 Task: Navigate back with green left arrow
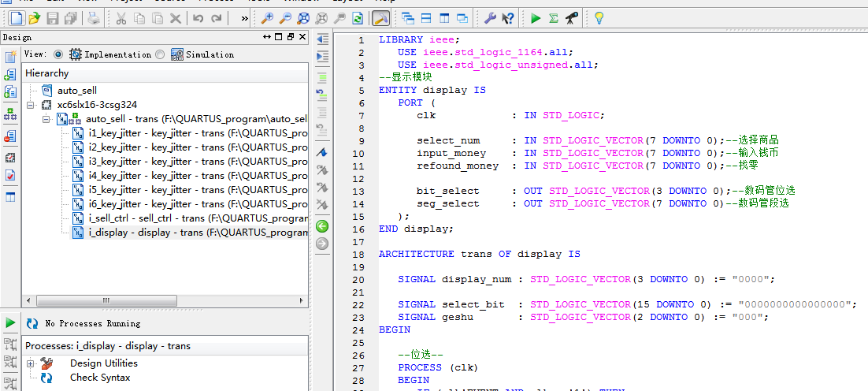click(x=322, y=226)
